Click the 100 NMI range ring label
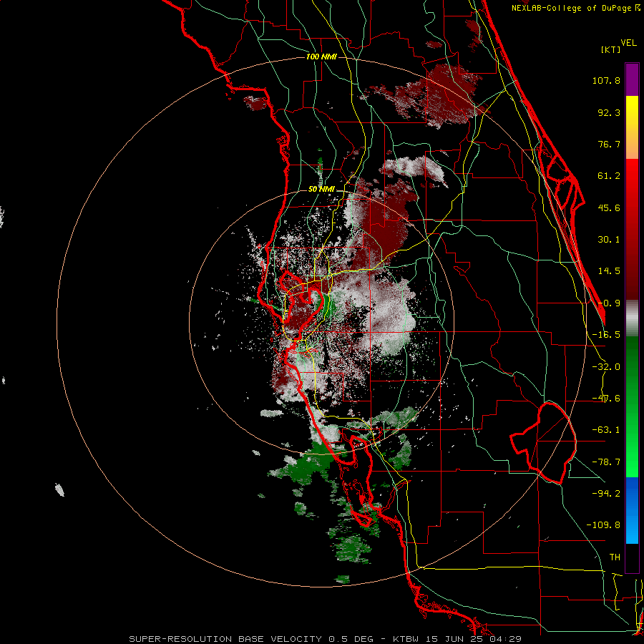The height and width of the screenshot is (644, 644). click(321, 57)
